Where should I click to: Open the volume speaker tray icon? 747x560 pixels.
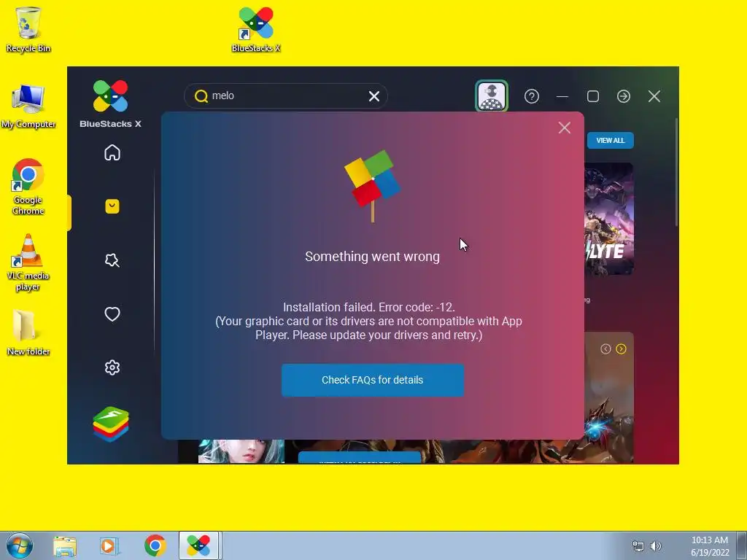[656, 546]
